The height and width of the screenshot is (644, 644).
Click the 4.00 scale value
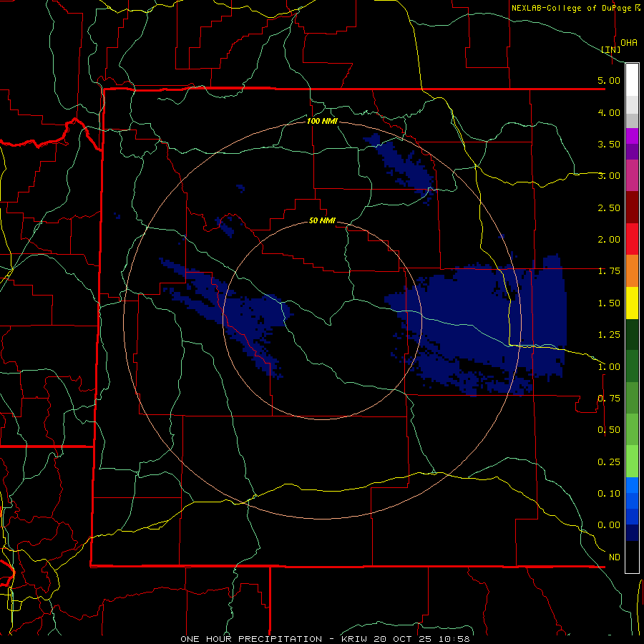(609, 112)
